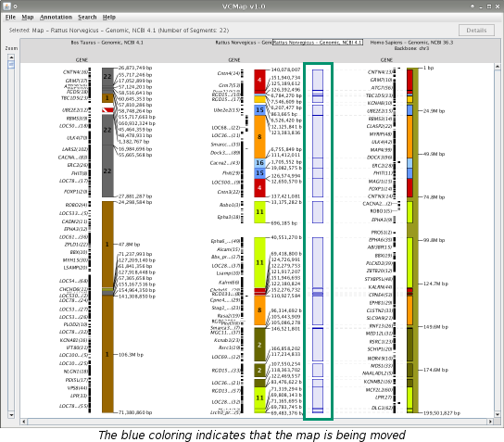This screenshot has width=504, height=442.
Task: Click the horizontal scrollbar right arrow
Action: [x=490, y=422]
